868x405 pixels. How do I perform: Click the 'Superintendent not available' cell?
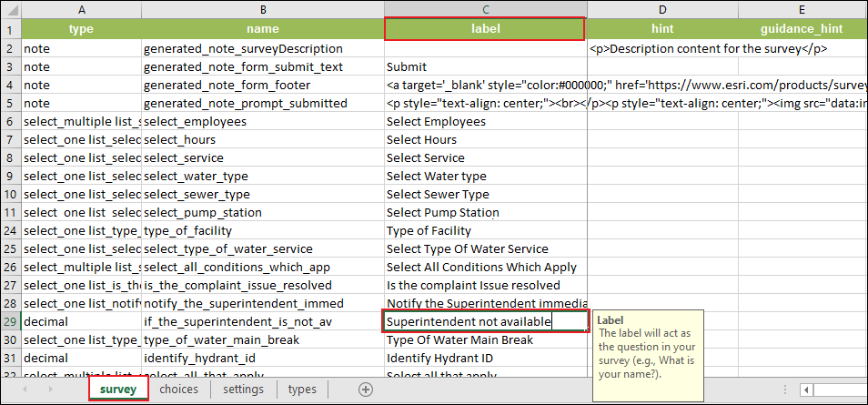pyautogui.click(x=485, y=321)
